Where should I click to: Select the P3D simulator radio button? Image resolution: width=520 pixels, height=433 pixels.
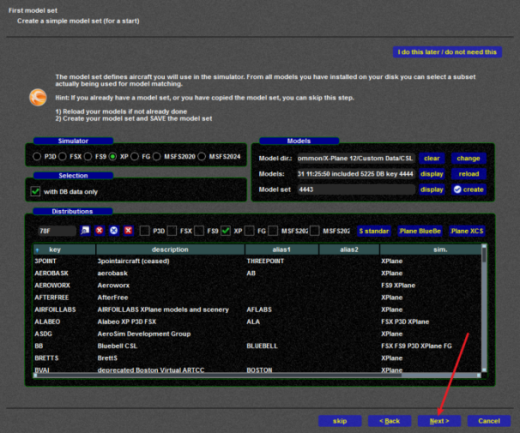[x=37, y=156]
